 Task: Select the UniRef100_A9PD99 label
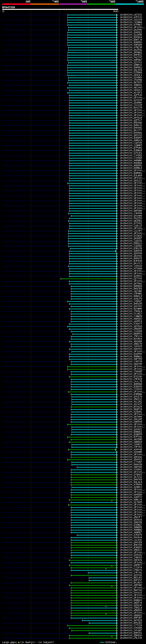(131, 45)
